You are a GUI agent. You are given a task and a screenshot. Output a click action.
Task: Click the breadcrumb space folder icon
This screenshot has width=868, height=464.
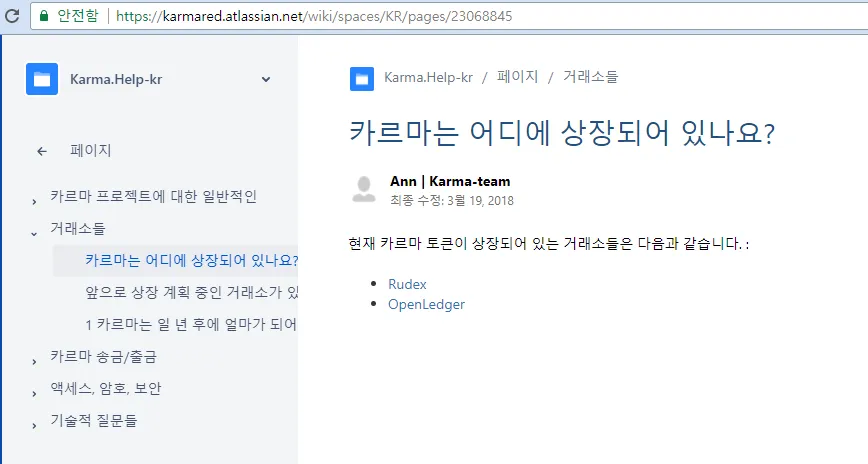click(362, 79)
